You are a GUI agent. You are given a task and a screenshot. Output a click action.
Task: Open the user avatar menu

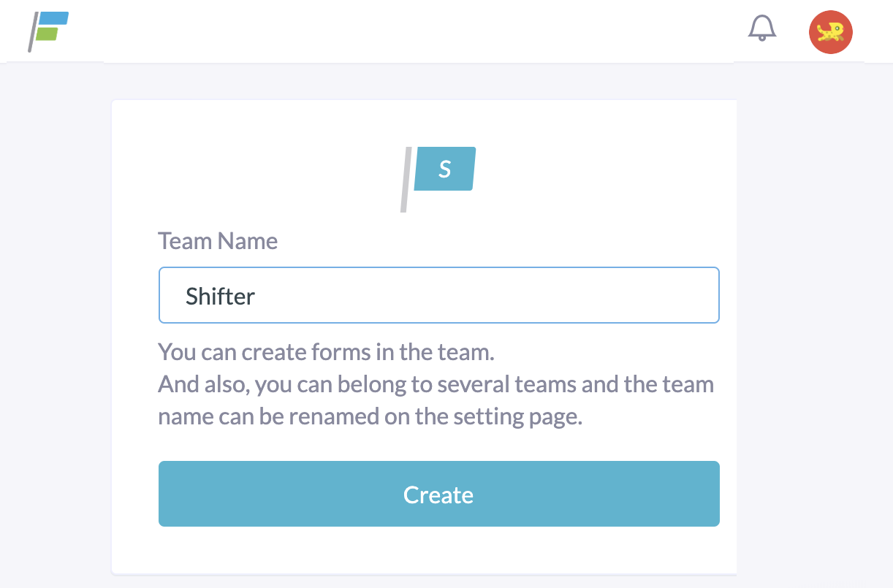tap(831, 31)
